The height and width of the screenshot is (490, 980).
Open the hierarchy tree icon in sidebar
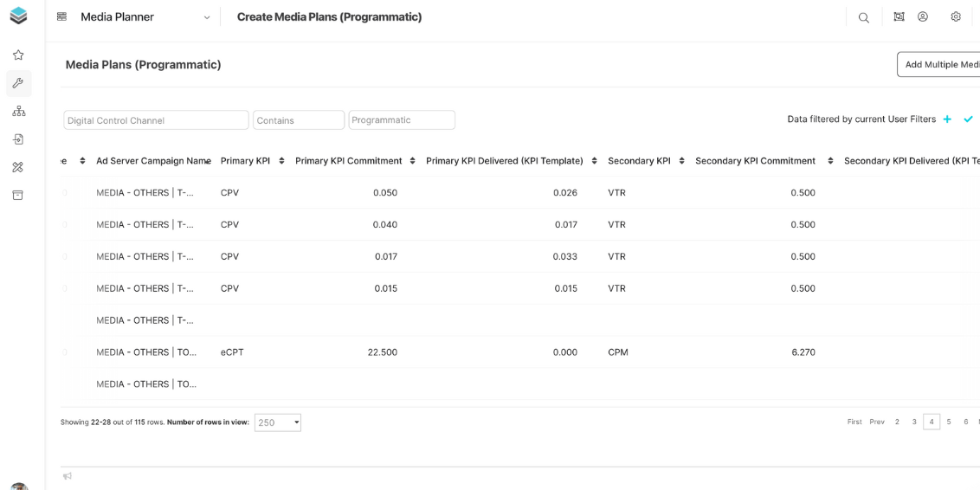point(18,112)
